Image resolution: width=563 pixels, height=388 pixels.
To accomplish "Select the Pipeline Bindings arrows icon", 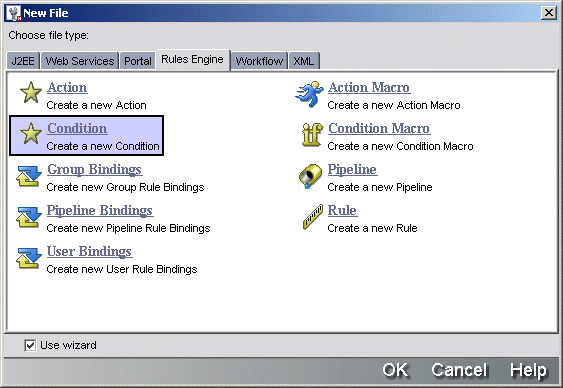I will (x=28, y=216).
